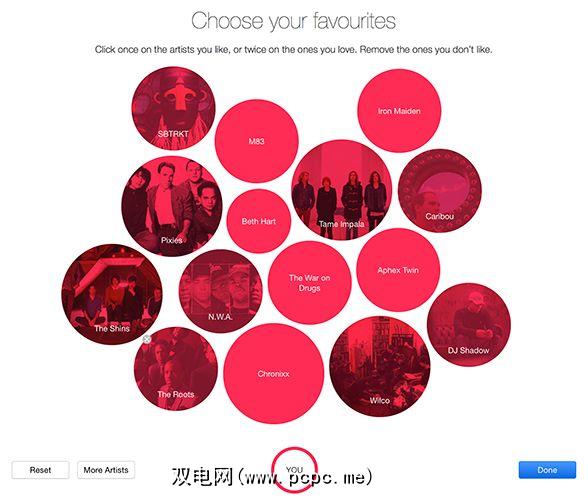Select the DJ Shadow bubble

tap(468, 325)
